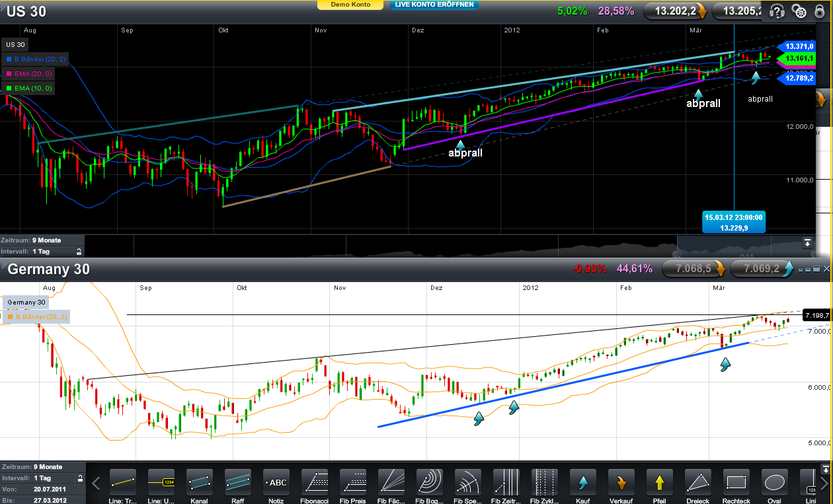833x504 pixels.
Task: Edit the Bis date 27.03.2012
Action: click(x=42, y=500)
